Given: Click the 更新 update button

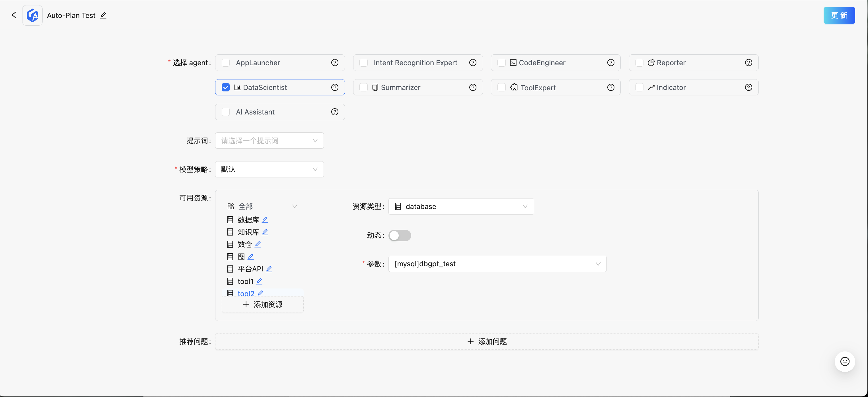Looking at the screenshot, I should pos(839,15).
